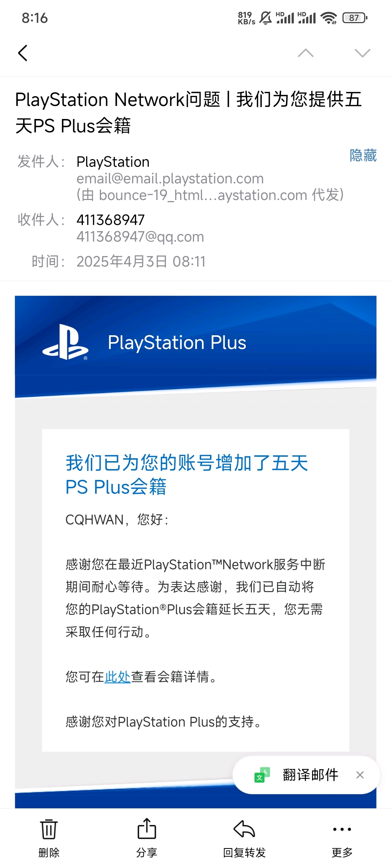
Task: Select the 回复转发 label
Action: tap(244, 853)
